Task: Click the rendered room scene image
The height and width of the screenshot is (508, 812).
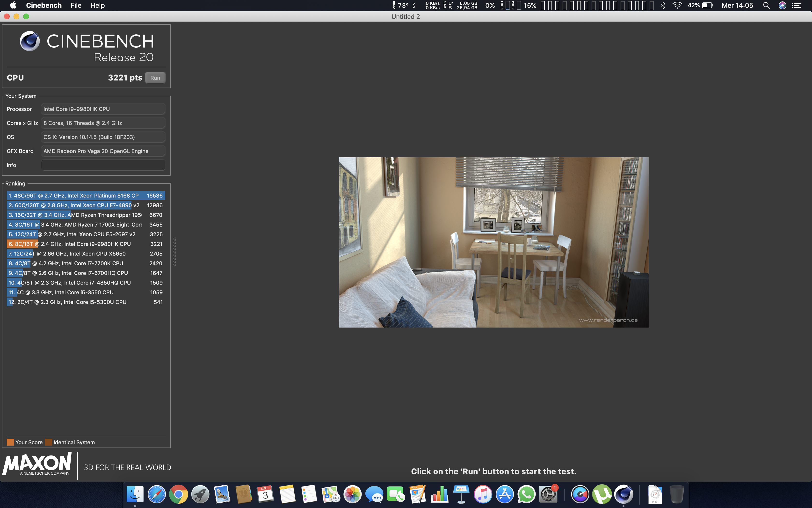Action: click(493, 242)
